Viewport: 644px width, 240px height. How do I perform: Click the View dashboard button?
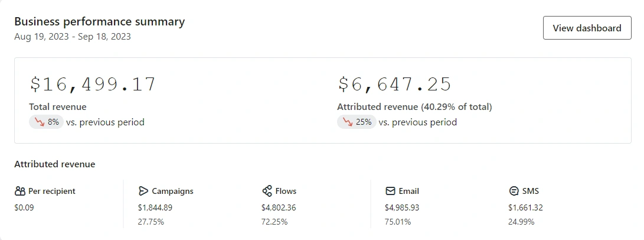pyautogui.click(x=587, y=28)
